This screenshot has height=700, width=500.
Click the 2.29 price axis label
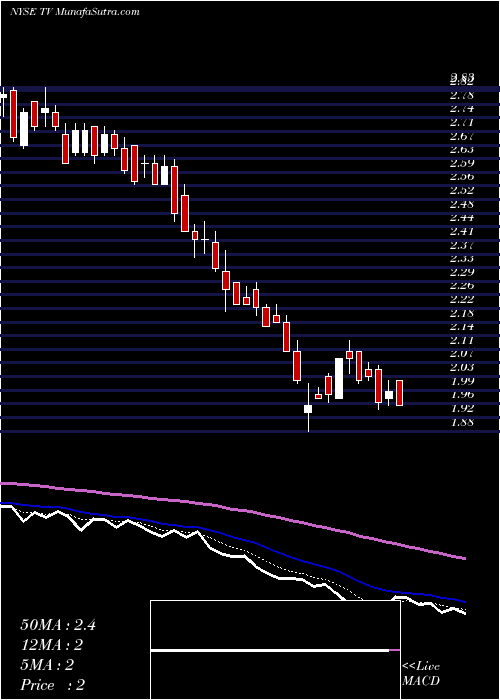click(x=462, y=272)
